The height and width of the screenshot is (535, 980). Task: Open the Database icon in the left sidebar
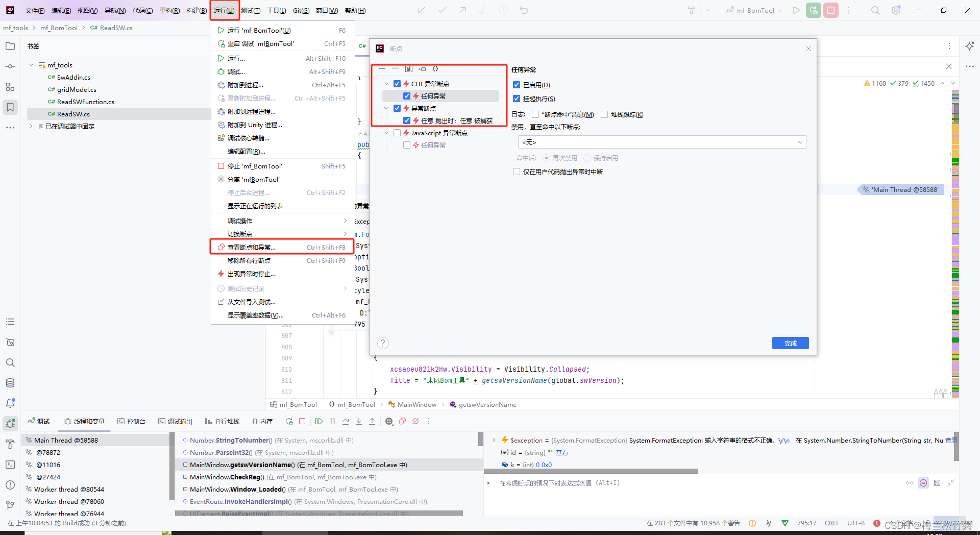pos(10,383)
